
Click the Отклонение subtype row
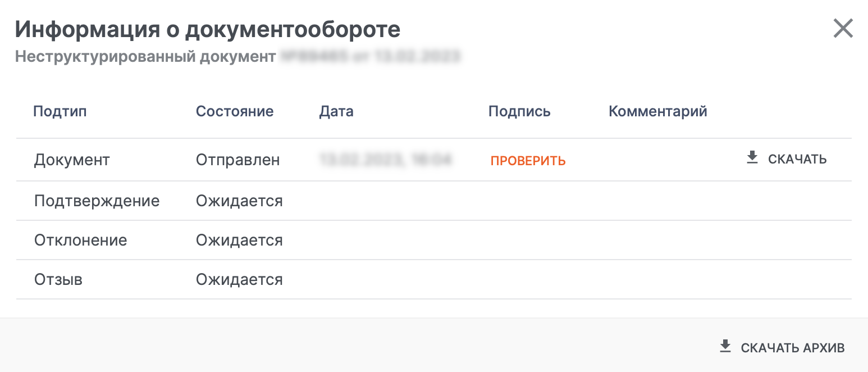click(x=81, y=241)
